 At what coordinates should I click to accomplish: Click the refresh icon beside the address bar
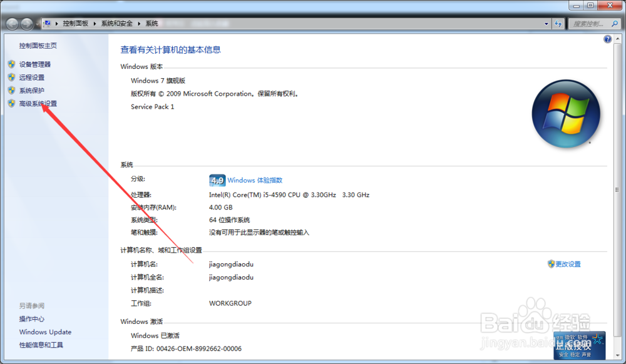click(x=558, y=23)
